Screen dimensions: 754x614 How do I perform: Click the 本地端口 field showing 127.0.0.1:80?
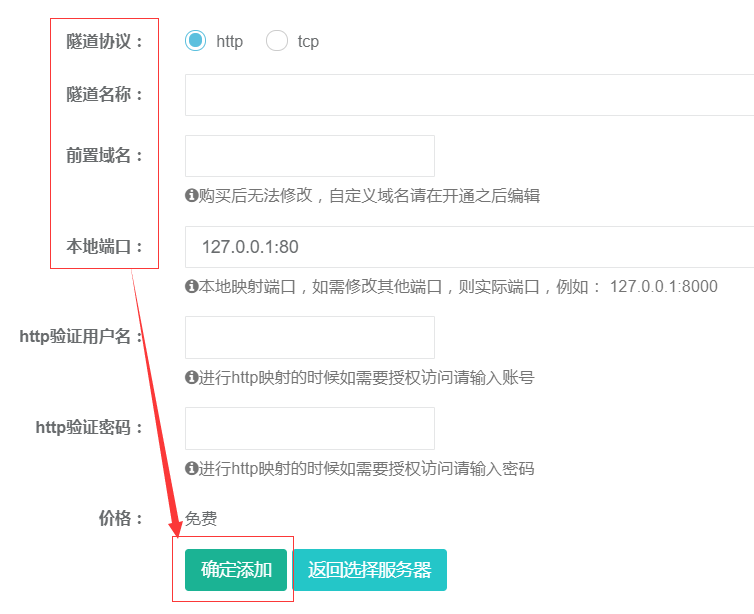pyautogui.click(x=468, y=247)
